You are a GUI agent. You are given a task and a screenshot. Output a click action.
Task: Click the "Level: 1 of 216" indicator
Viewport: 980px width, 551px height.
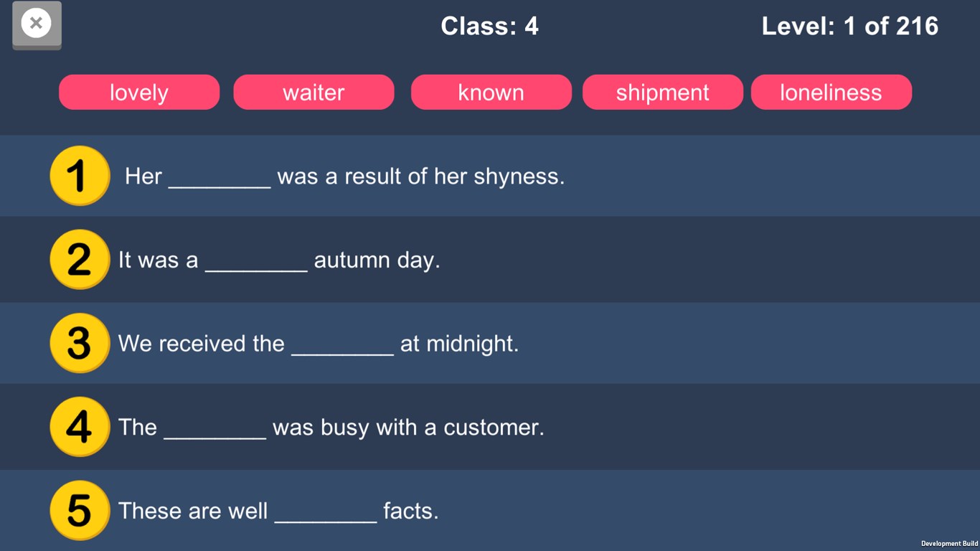849,27
